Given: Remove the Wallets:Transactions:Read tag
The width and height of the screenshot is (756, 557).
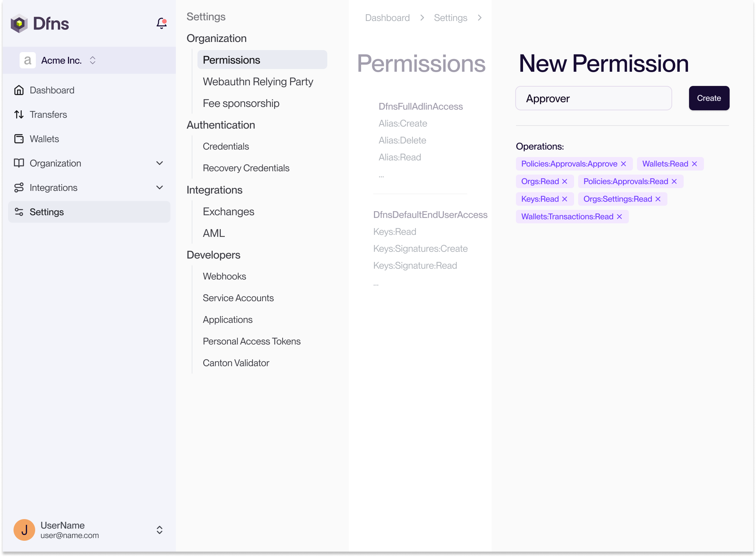Looking at the screenshot, I should tap(619, 217).
